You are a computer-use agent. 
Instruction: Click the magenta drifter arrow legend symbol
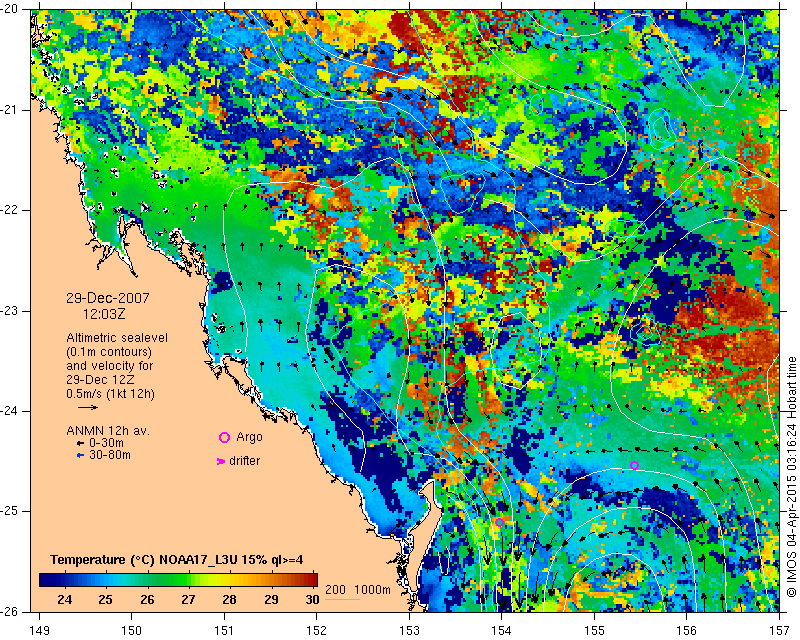pos(221,461)
